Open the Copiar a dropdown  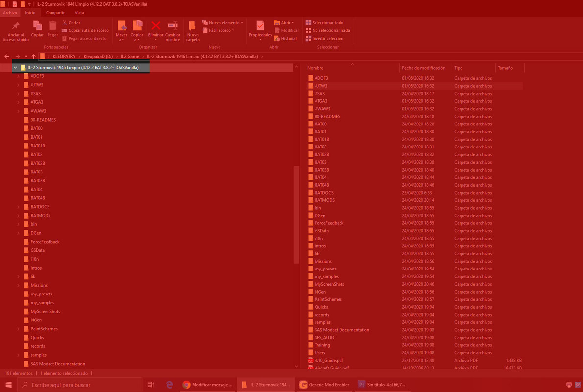137,37
